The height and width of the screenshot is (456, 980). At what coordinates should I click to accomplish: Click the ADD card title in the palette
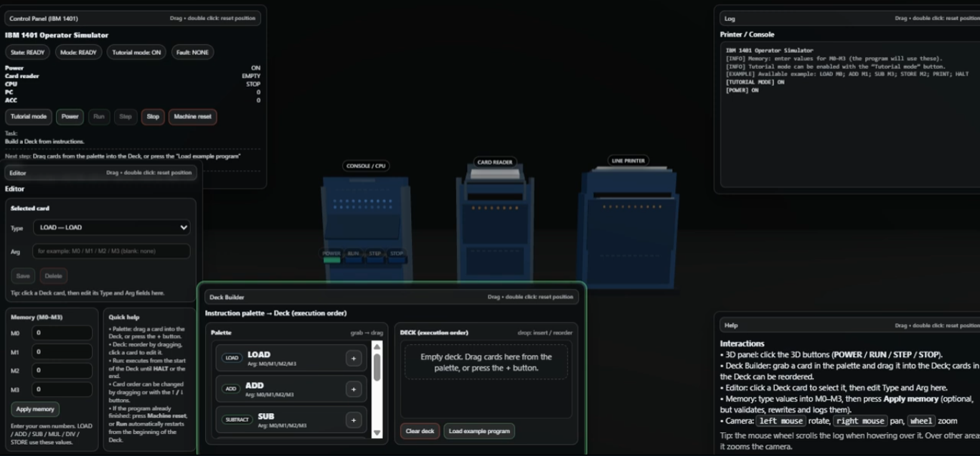pos(254,385)
